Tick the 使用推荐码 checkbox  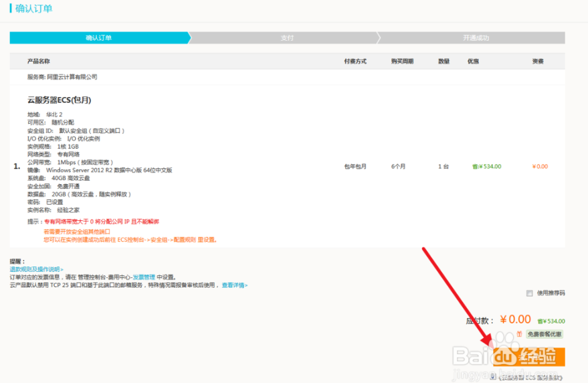529,293
